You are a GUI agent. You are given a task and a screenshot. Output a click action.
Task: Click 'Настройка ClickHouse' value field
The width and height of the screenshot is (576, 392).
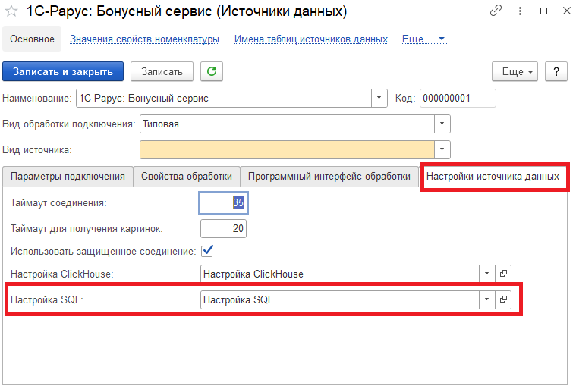click(x=340, y=274)
